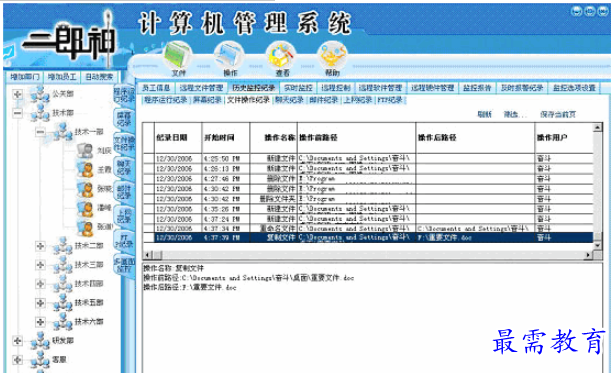Select the highlighted 复制文件 row
This screenshot has width=614, height=373.
(368, 238)
